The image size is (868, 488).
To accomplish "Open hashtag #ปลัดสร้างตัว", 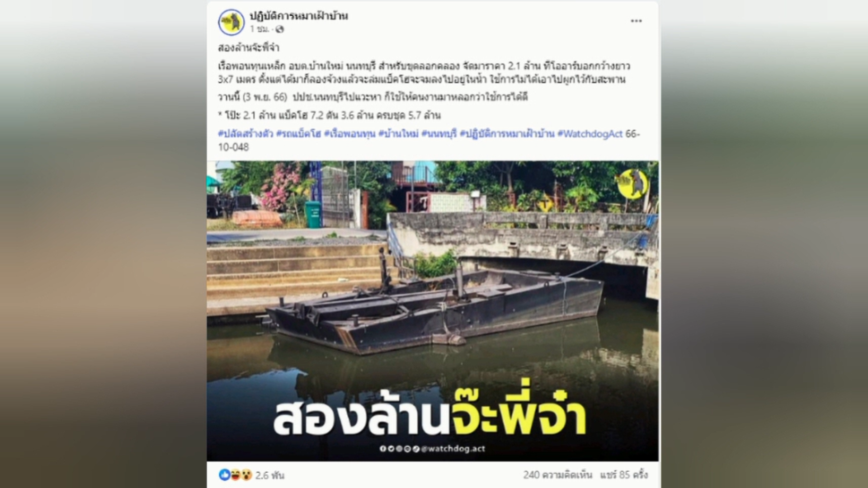I will (245, 134).
